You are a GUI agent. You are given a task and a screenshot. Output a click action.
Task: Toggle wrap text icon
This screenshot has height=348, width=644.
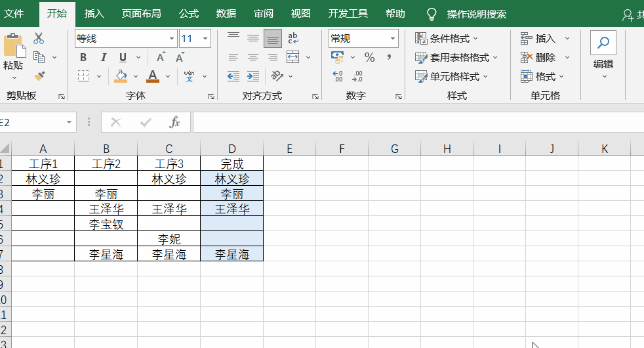tap(293, 38)
